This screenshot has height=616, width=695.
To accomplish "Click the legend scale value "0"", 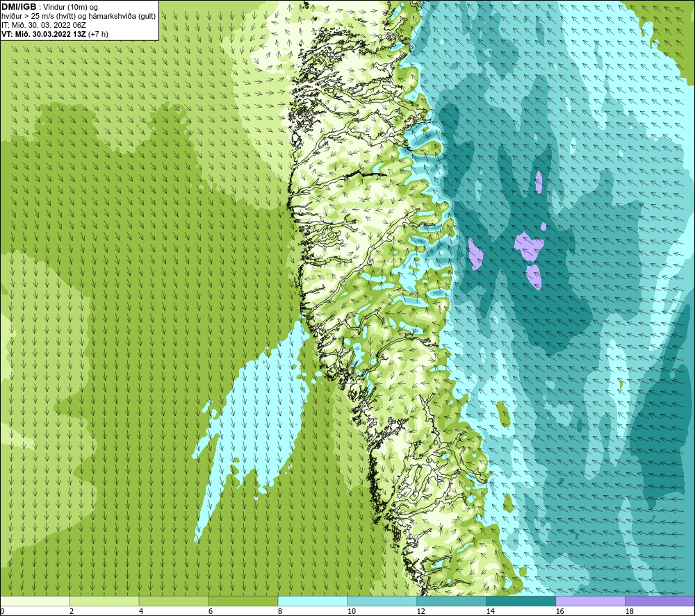I will 3,612.
